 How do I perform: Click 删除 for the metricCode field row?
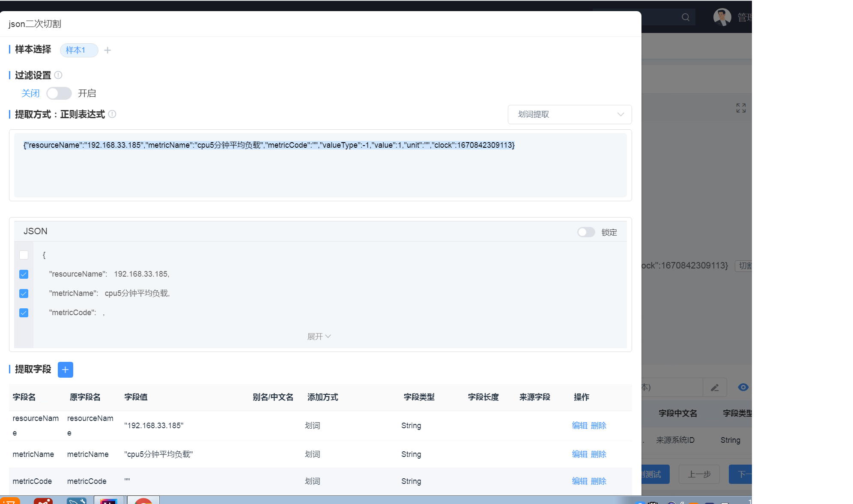(599, 481)
